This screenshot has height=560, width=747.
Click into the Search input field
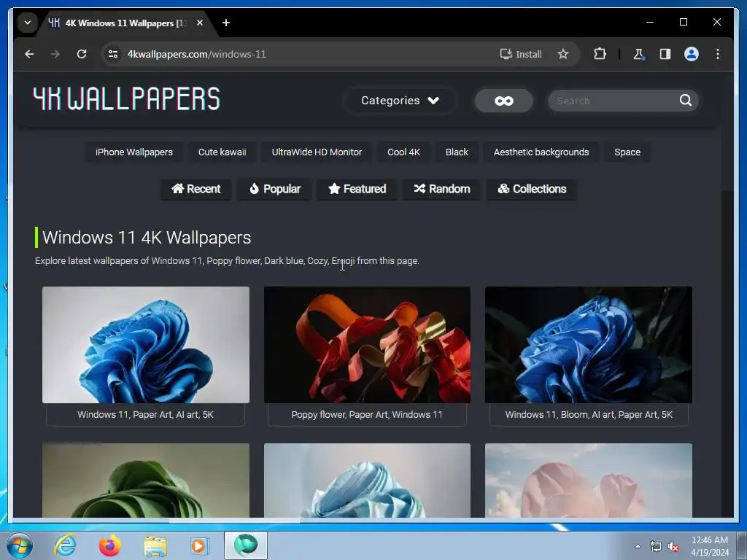pos(614,101)
